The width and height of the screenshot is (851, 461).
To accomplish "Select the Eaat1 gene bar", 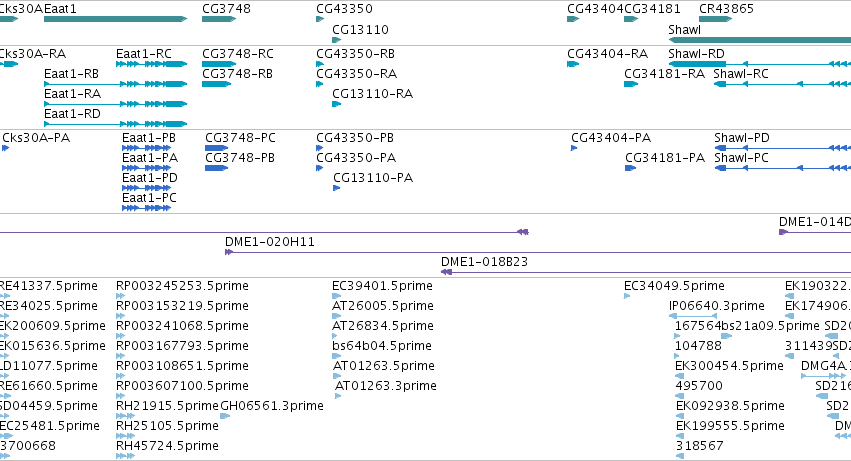I will click(x=115, y=19).
